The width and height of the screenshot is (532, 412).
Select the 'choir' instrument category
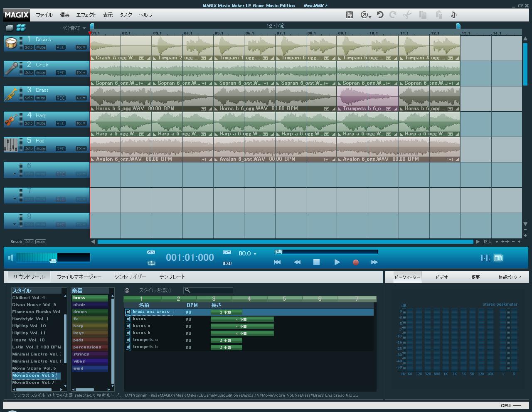[x=90, y=305]
